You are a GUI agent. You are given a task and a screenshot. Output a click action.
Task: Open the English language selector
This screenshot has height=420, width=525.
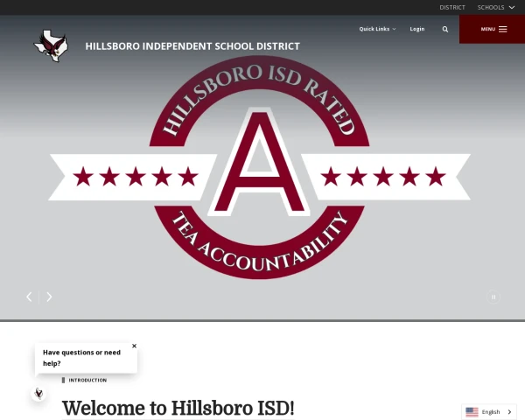(489, 412)
